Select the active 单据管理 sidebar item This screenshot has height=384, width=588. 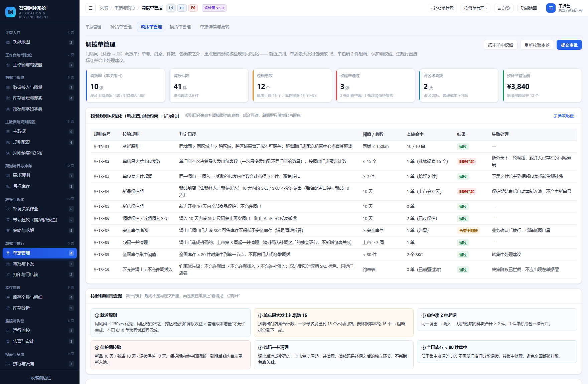pos(40,253)
